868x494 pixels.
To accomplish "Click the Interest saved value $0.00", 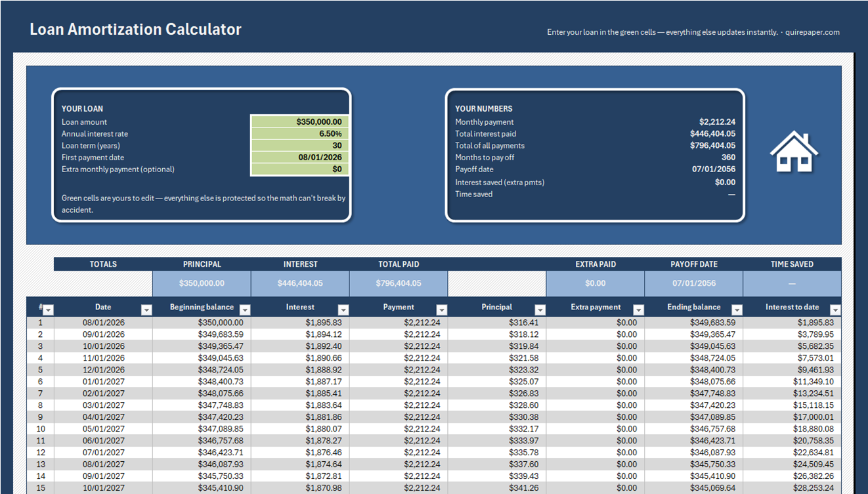I will 725,182.
